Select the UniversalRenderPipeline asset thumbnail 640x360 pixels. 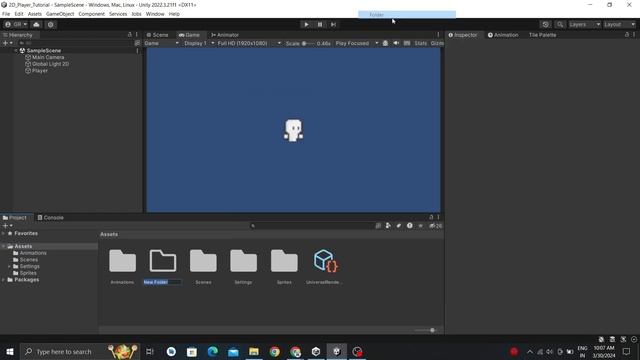325,261
